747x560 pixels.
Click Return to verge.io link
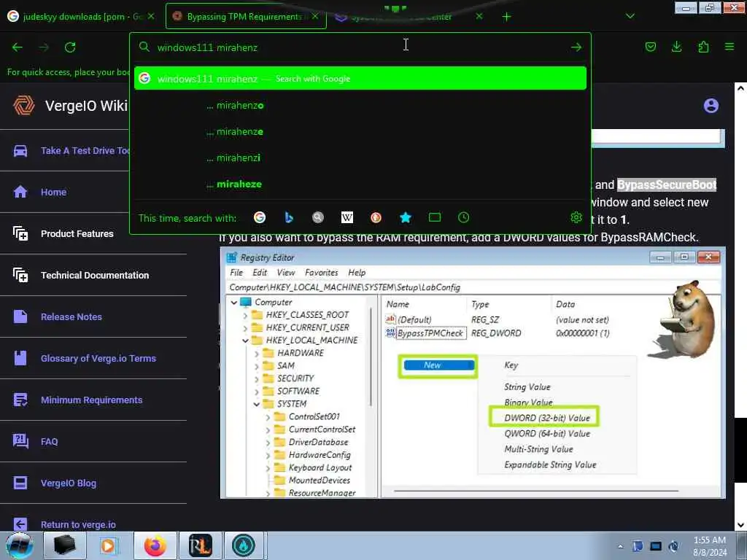(78, 524)
